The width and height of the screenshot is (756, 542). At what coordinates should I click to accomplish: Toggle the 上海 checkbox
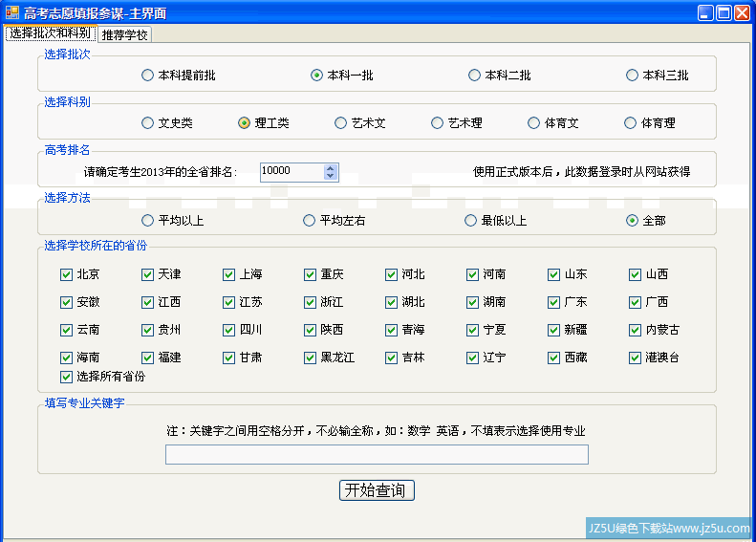pyautogui.click(x=228, y=275)
